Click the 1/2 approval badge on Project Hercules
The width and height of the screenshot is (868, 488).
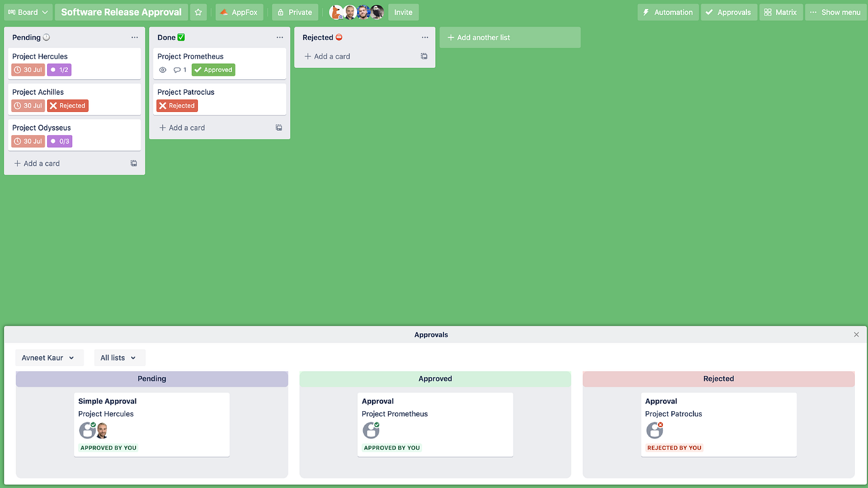(59, 70)
